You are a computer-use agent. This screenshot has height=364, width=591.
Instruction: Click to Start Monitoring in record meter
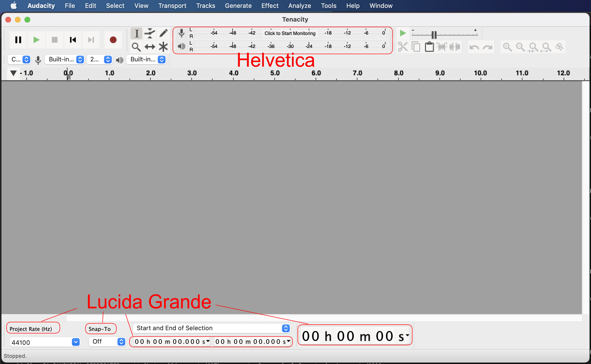[x=290, y=33]
